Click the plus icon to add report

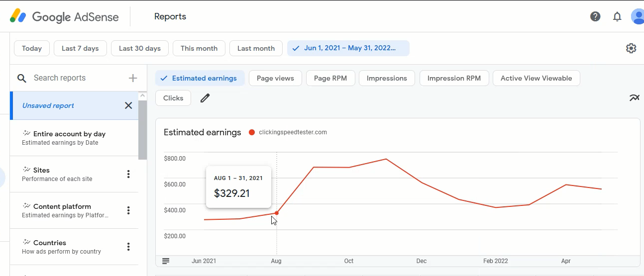(133, 78)
